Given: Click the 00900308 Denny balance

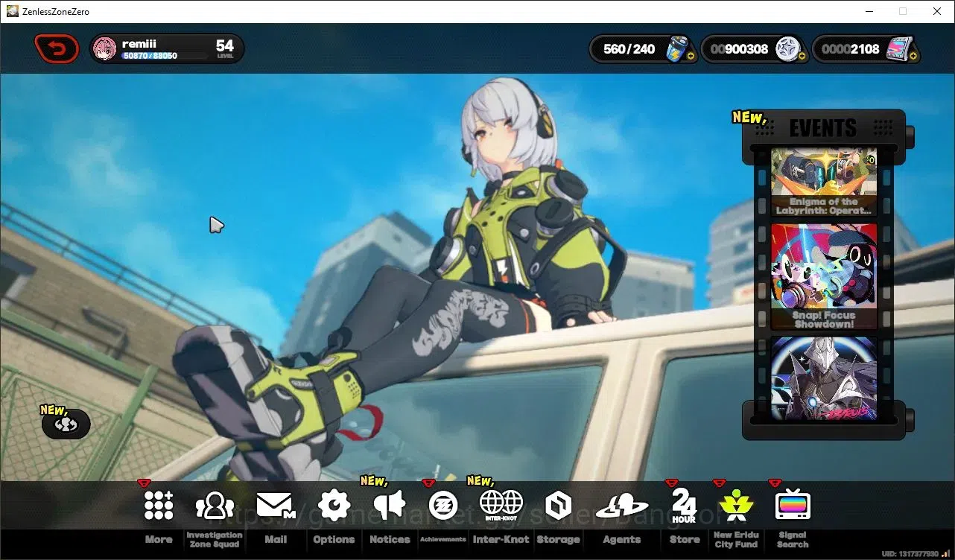Looking at the screenshot, I should 739,49.
